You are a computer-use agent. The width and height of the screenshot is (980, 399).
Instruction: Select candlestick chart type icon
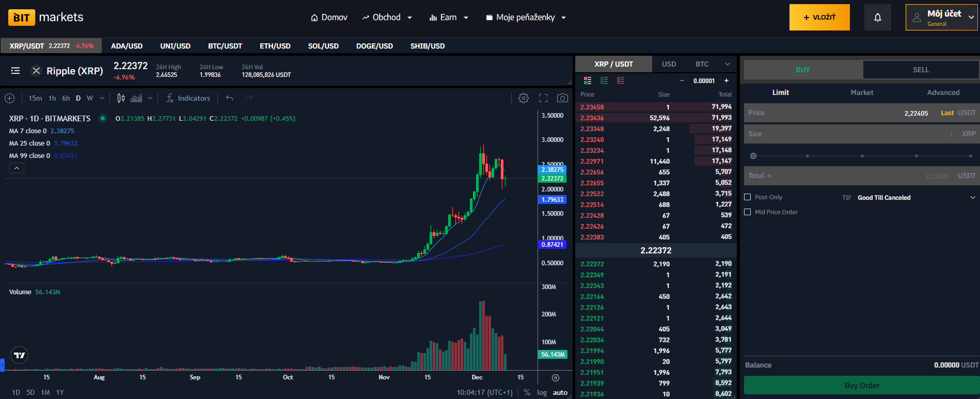(121, 98)
